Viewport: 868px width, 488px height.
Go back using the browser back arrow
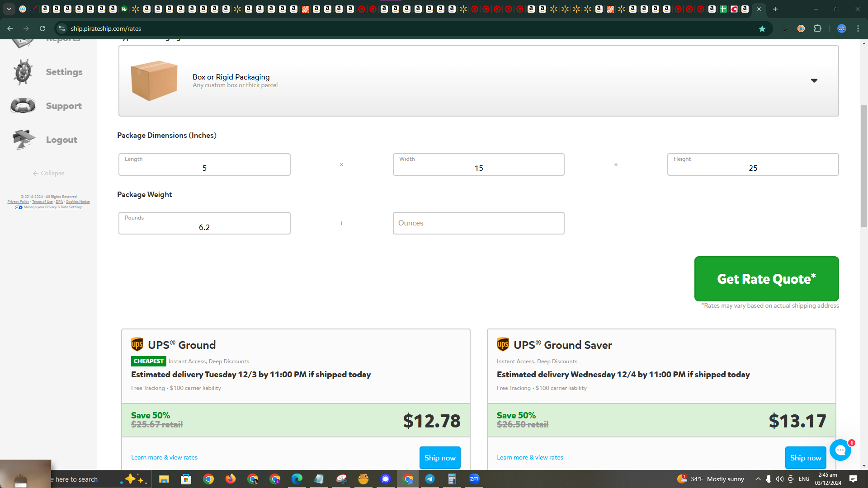pos(10,28)
